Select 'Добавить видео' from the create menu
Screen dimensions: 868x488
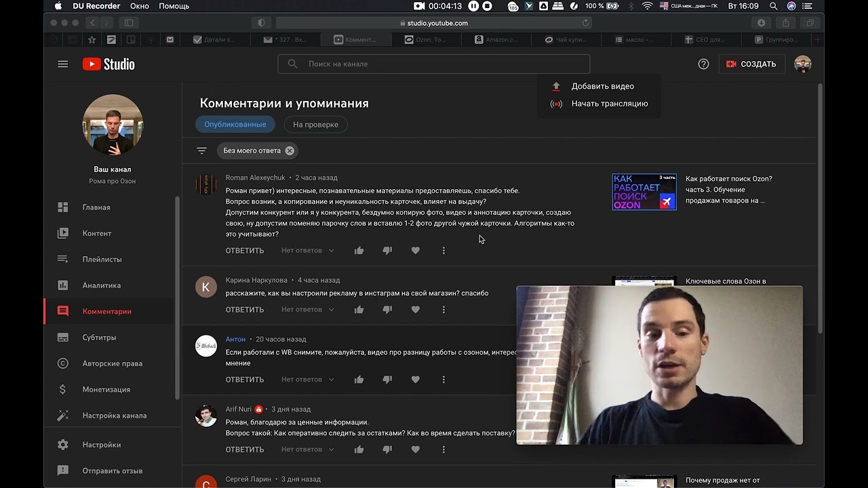pos(599,86)
